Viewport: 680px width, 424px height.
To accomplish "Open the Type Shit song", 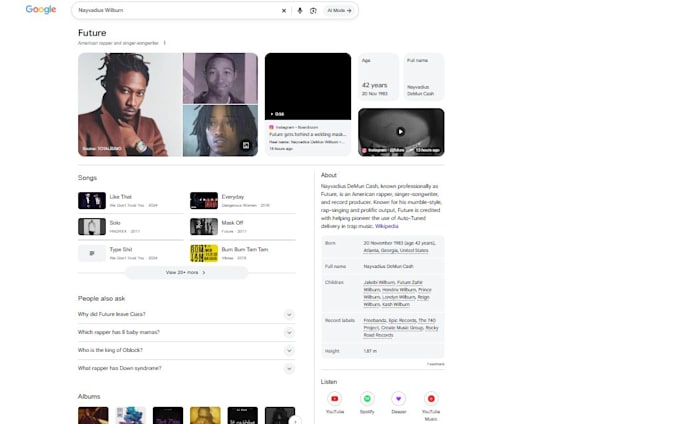I will 131,253.
